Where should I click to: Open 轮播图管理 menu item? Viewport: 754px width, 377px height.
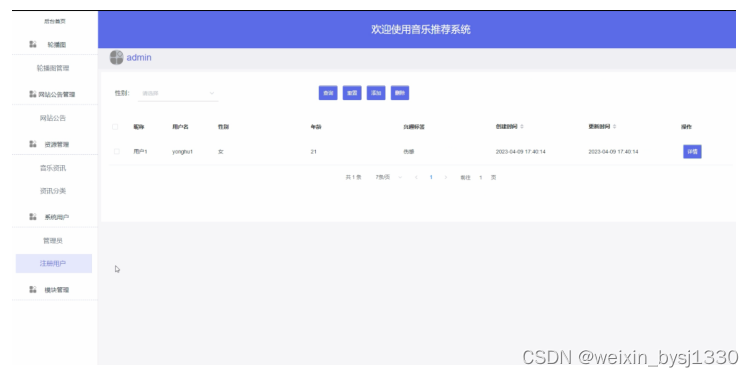point(53,68)
